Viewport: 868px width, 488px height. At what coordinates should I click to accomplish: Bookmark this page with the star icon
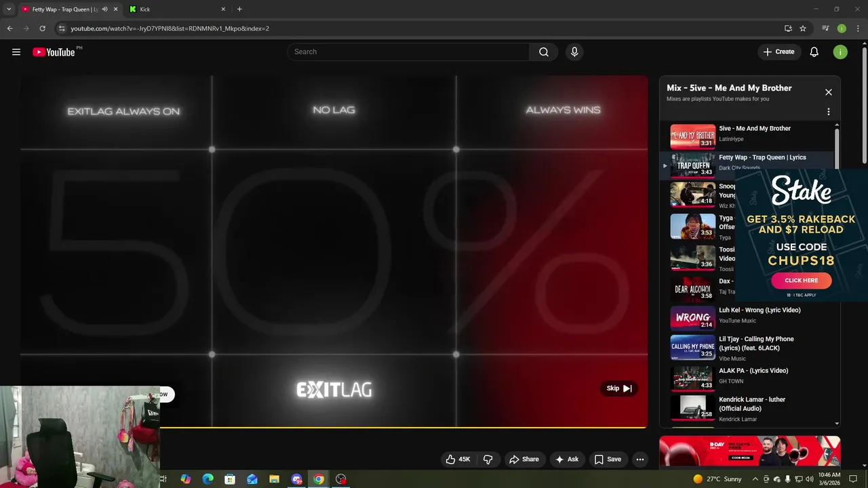[803, 28]
